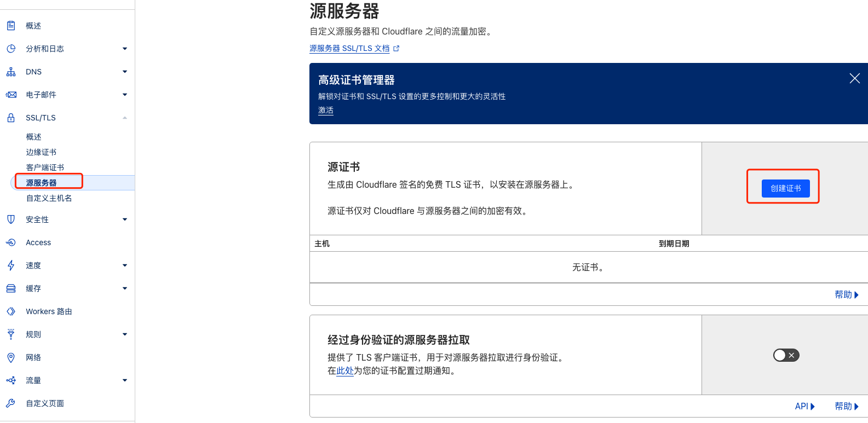
Task: Open 自定义主机名 submenu item
Action: (49, 198)
